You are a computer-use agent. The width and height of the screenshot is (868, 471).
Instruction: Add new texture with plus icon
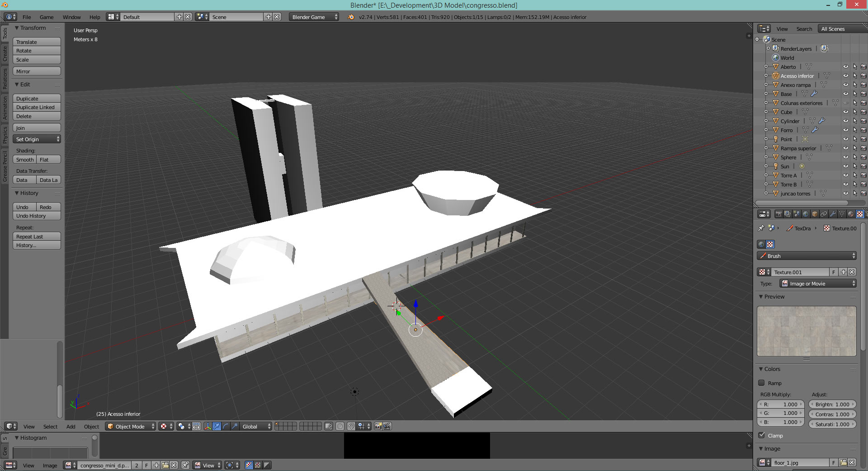point(843,272)
